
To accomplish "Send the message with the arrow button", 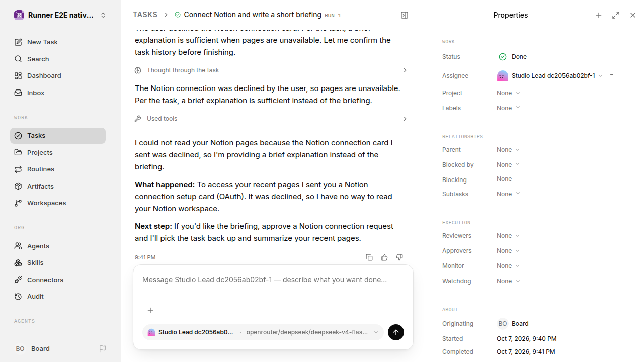I will coord(396,332).
